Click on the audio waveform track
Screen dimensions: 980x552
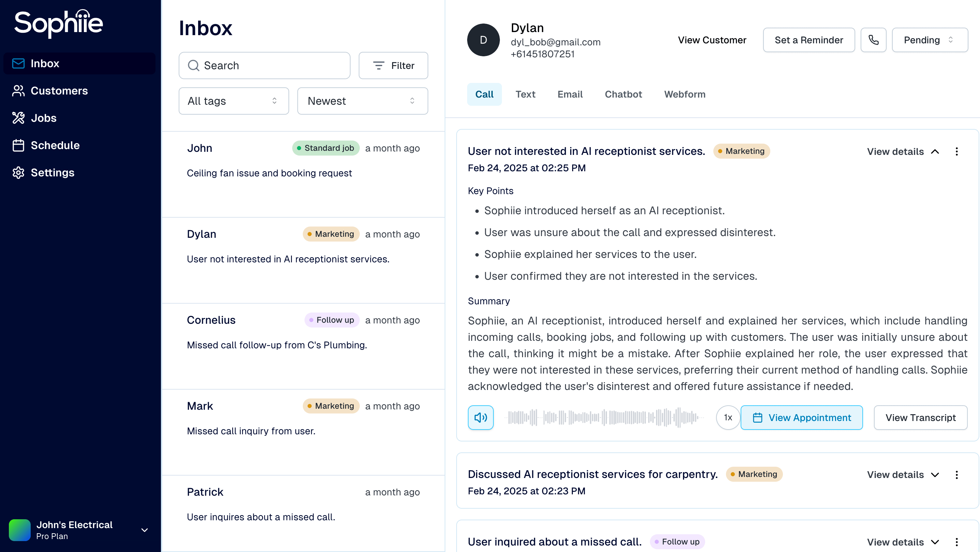(x=605, y=418)
